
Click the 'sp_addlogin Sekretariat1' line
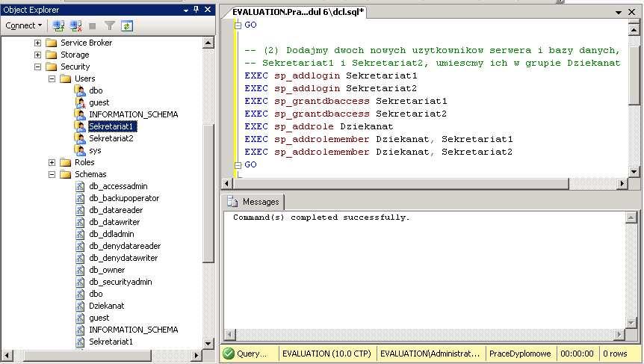click(331, 75)
